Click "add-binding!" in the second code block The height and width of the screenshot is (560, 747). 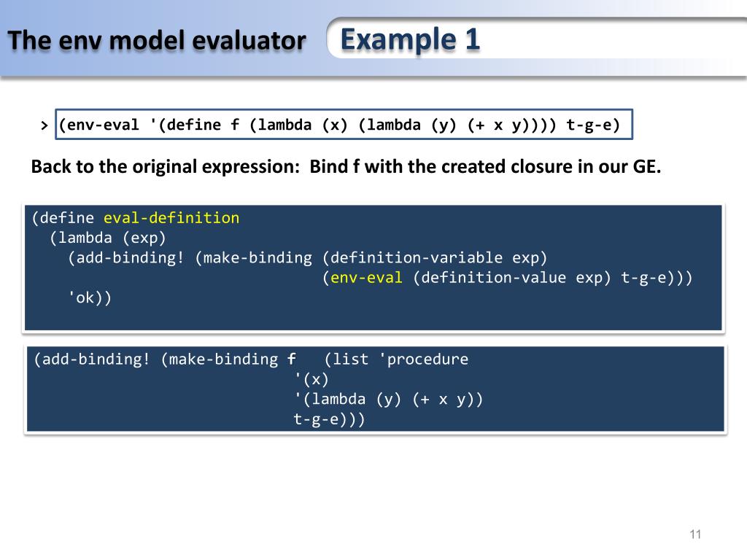tap(96, 359)
